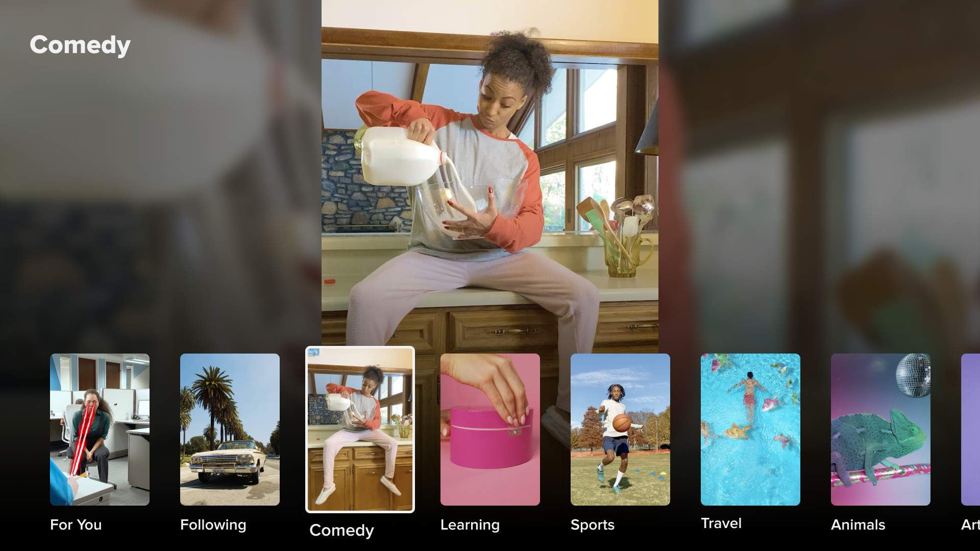
Task: Select the For You category tab
Action: 99,441
